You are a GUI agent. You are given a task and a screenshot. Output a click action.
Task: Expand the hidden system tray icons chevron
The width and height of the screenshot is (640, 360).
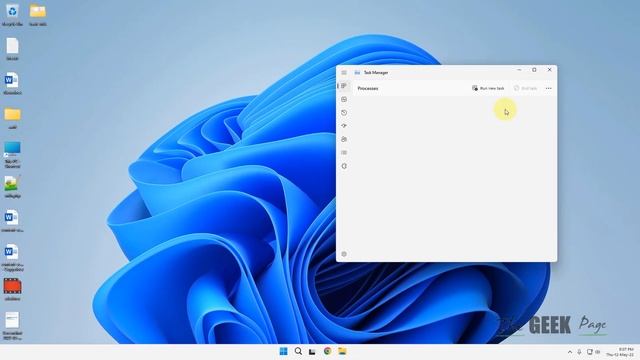click(570, 352)
